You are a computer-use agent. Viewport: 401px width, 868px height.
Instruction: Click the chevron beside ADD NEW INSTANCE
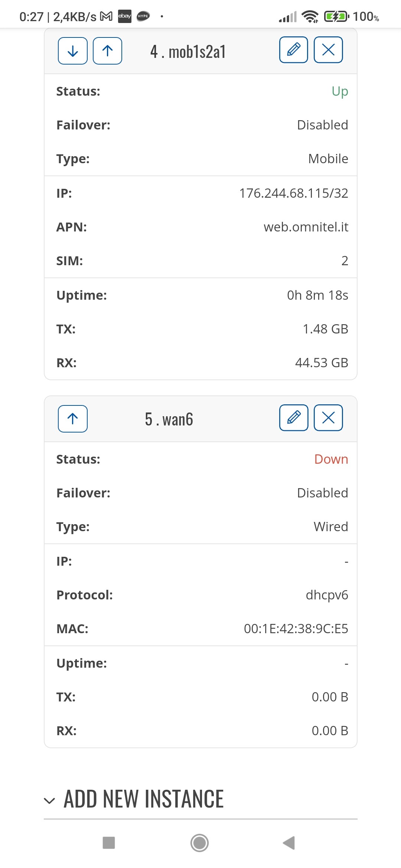tap(49, 800)
